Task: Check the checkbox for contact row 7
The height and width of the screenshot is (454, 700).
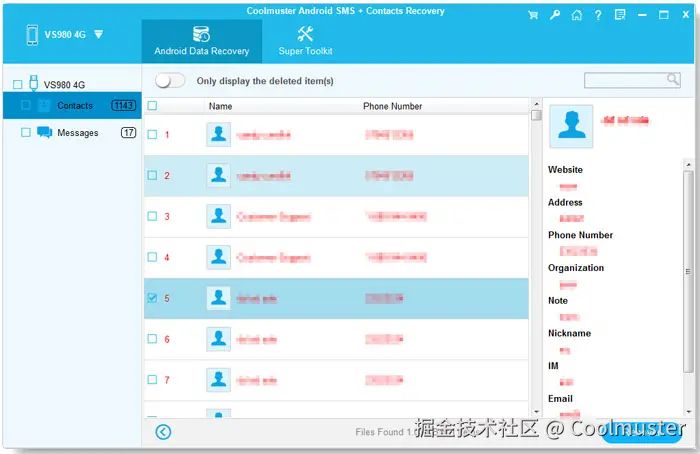Action: tap(152, 380)
